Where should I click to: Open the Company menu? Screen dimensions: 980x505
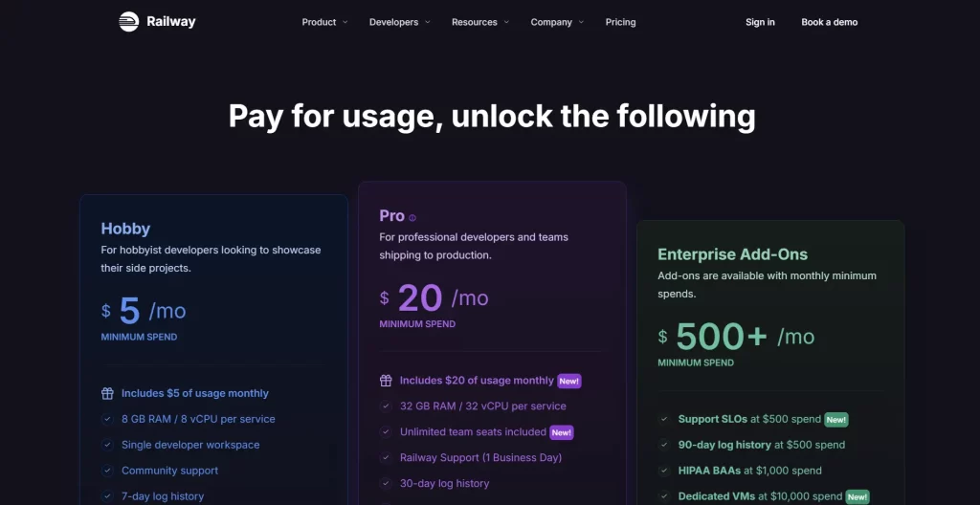click(557, 22)
